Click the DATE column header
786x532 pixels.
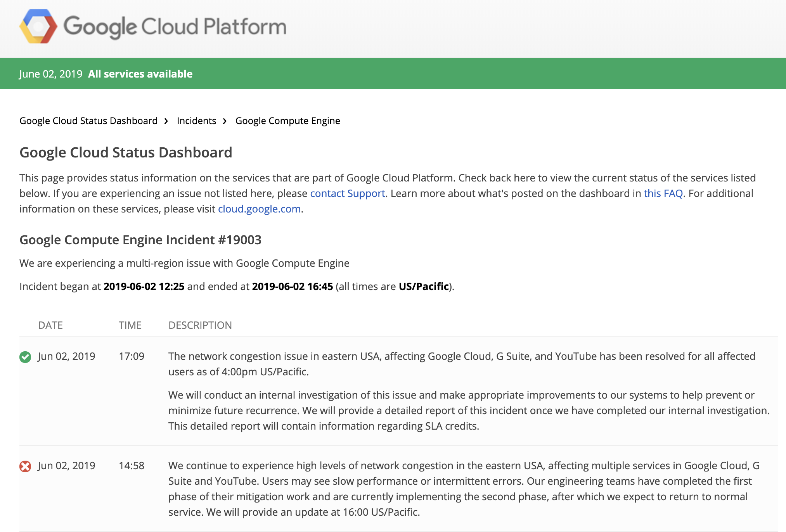tap(50, 325)
